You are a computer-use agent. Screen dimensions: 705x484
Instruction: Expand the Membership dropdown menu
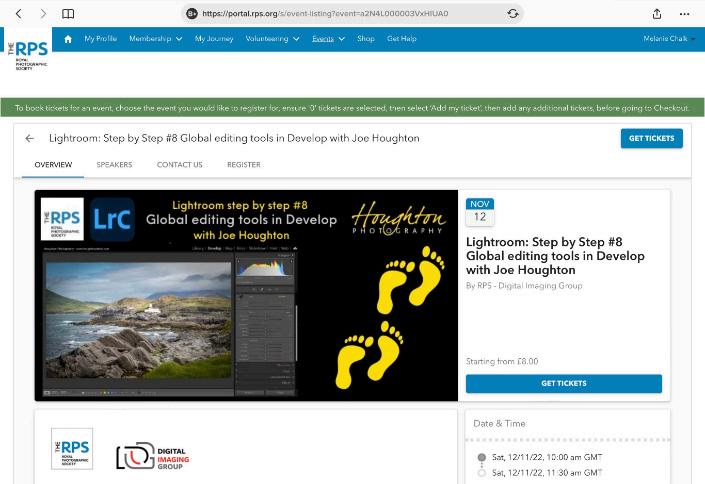[156, 39]
